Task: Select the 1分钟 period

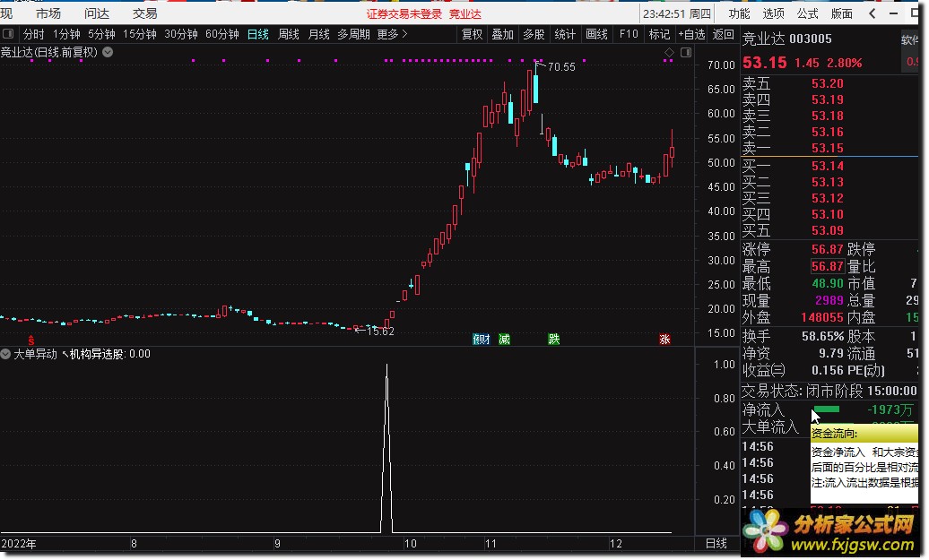Action: pyautogui.click(x=66, y=34)
